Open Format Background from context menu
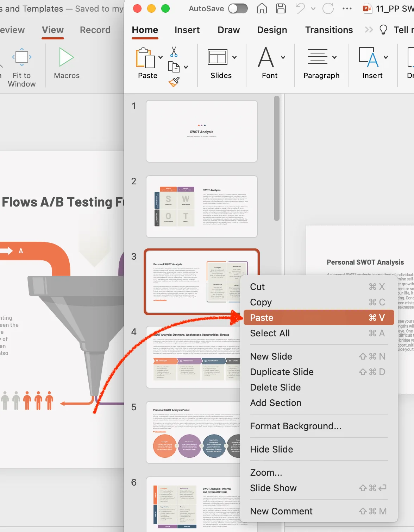 click(319, 426)
